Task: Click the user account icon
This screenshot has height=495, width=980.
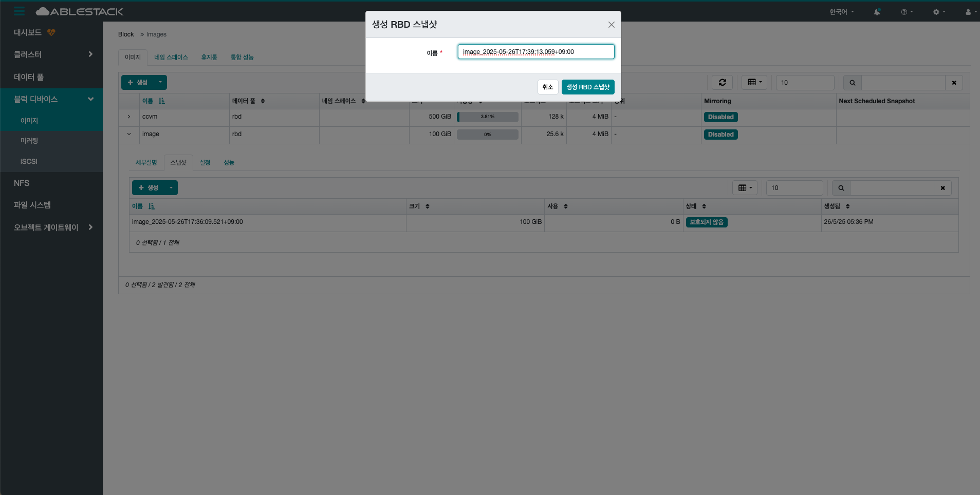Action: pos(968,11)
